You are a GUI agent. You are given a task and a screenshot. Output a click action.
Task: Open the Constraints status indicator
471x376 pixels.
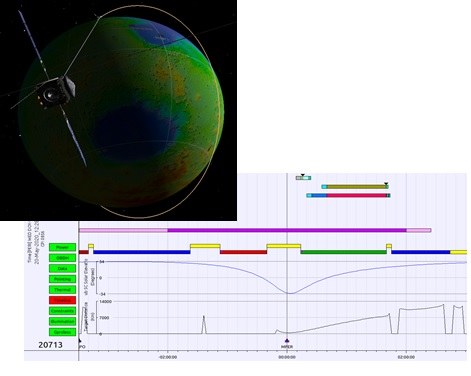pos(62,311)
